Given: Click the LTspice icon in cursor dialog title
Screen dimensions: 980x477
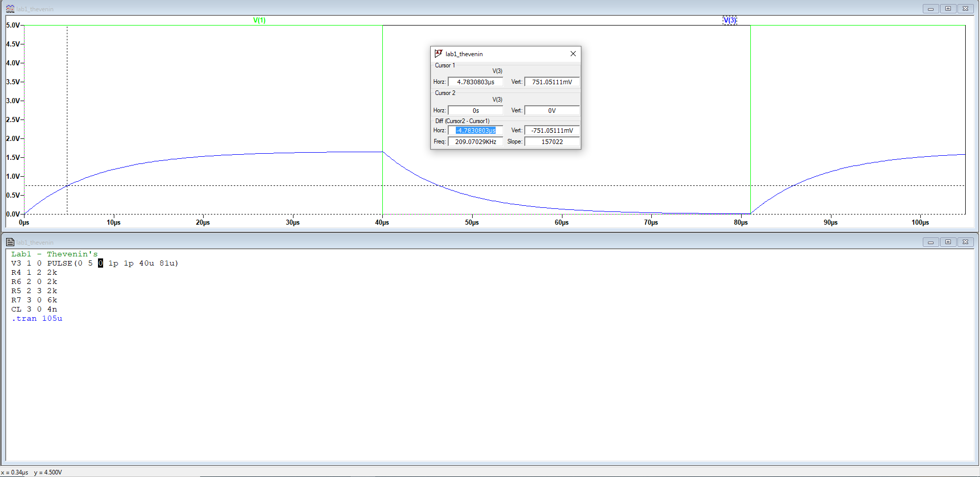Looking at the screenshot, I should coord(438,54).
